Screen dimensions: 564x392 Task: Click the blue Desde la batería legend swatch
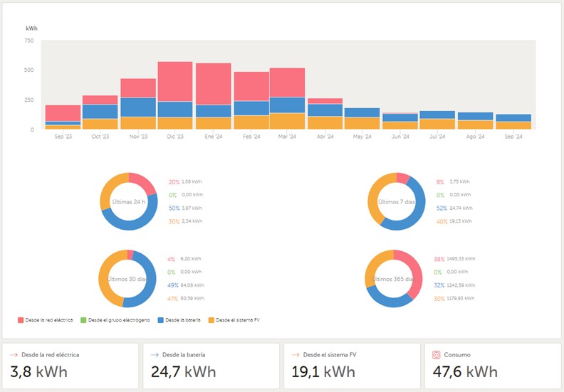point(161,319)
